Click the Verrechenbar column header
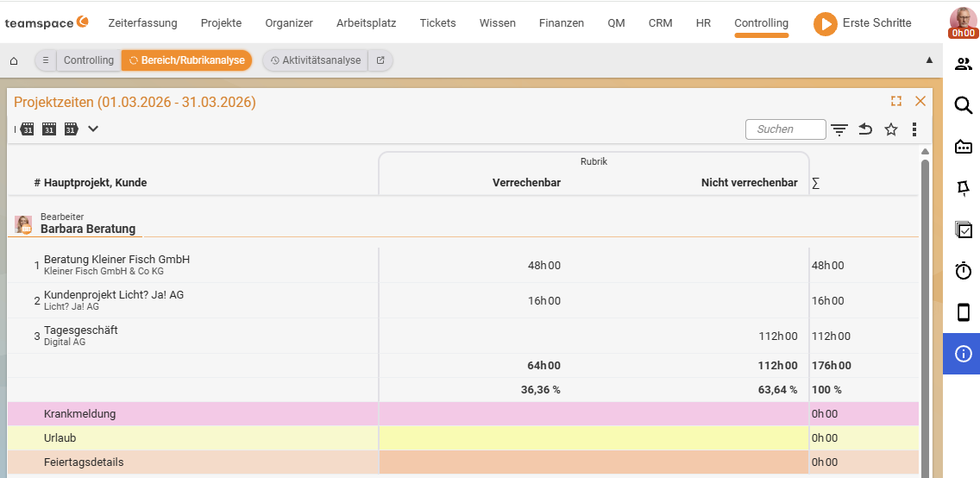 pos(526,182)
